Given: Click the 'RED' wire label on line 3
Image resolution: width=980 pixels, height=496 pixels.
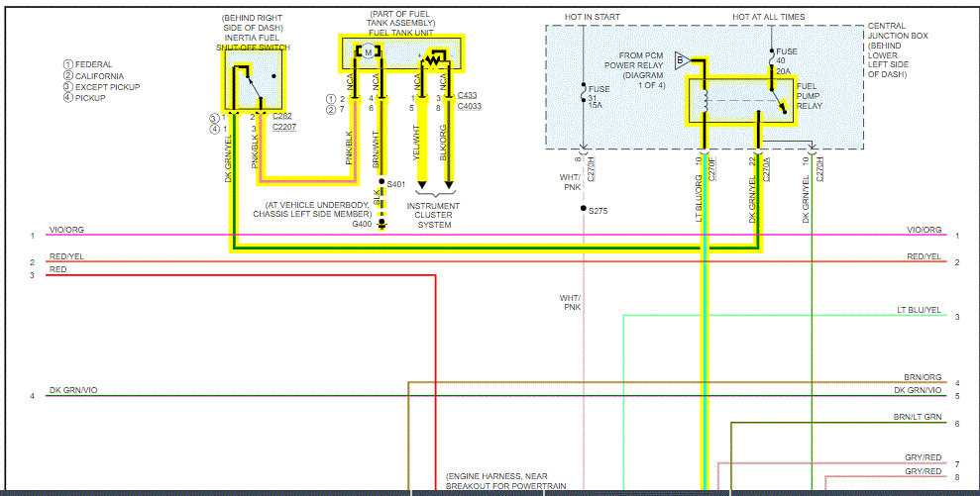Looking at the screenshot, I should pyautogui.click(x=58, y=270).
